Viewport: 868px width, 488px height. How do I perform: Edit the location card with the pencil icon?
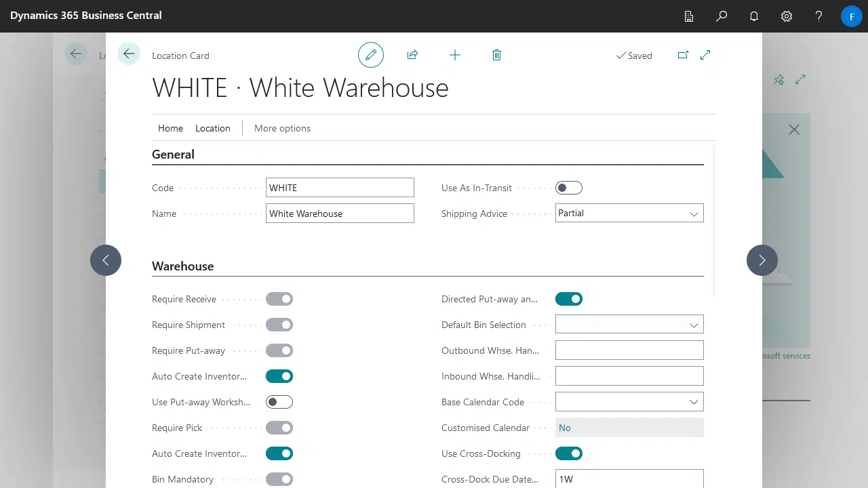coord(371,55)
